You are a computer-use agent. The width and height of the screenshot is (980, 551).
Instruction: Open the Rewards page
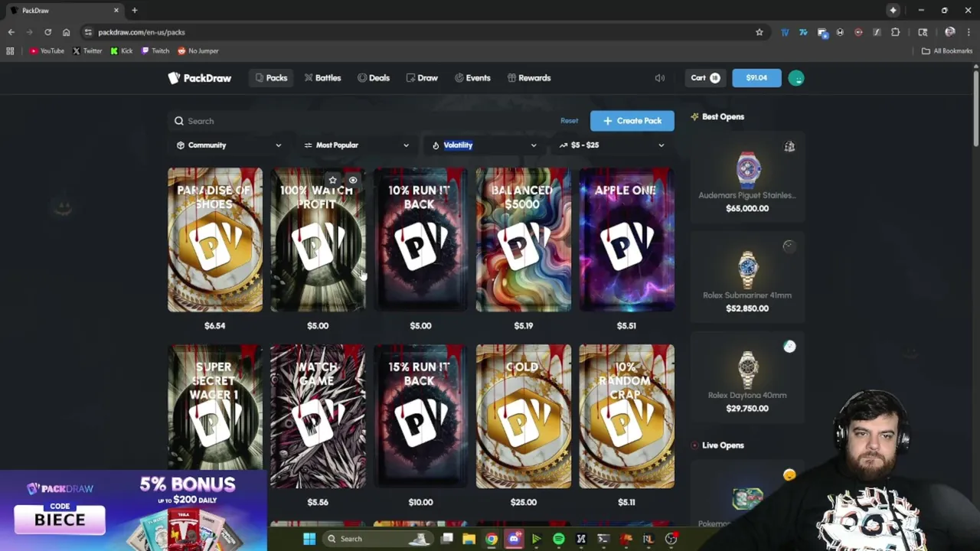point(529,77)
